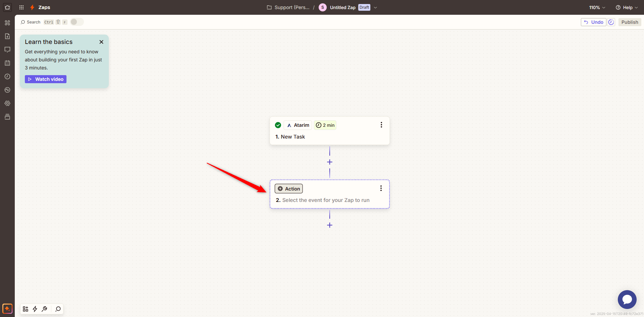Screen dimensions: 644x317
Task: Open the apps grid launcher
Action: tap(21, 7)
